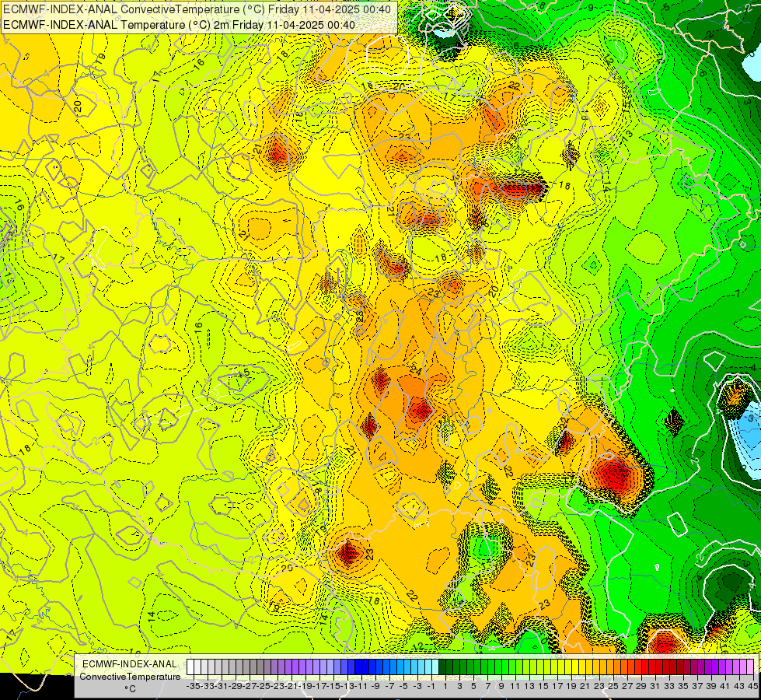
Task: Select the 9 legend scale value
Action: (x=501, y=686)
